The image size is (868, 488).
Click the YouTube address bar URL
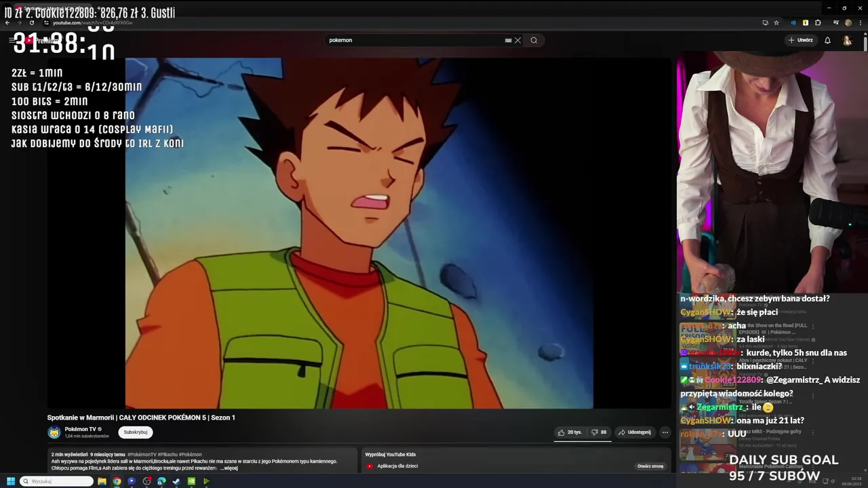[x=92, y=23]
